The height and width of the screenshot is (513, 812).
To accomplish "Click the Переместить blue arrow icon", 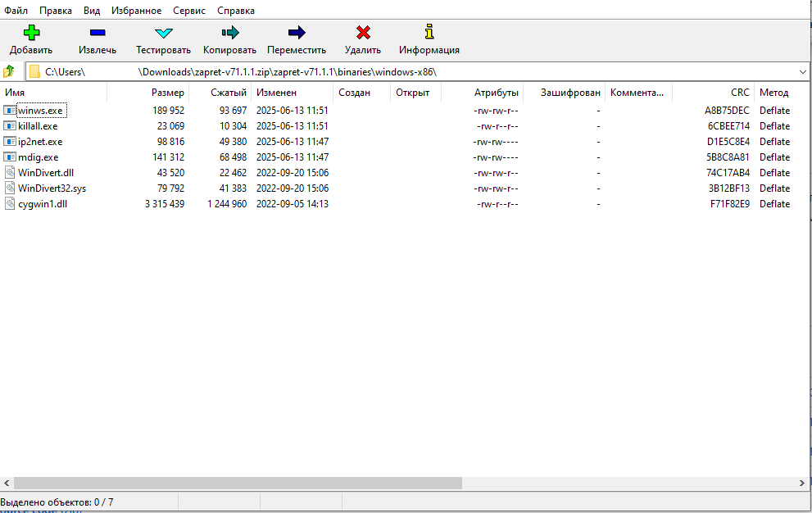I will (x=297, y=33).
